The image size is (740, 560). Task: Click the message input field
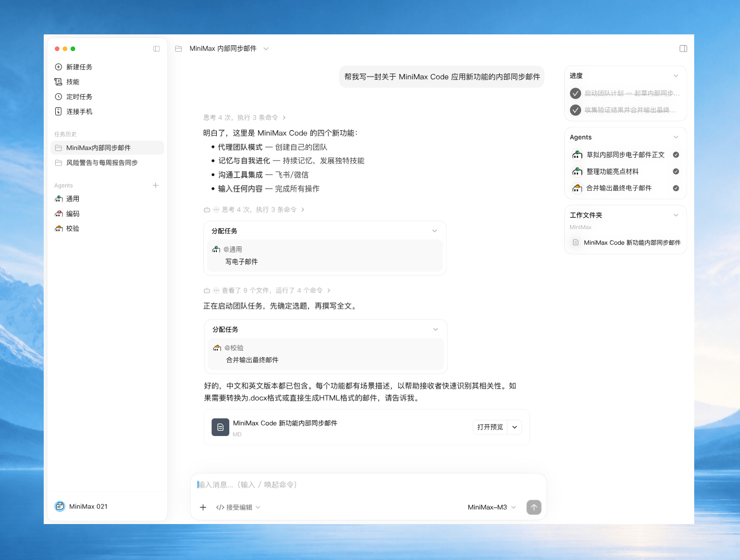pyautogui.click(x=368, y=485)
